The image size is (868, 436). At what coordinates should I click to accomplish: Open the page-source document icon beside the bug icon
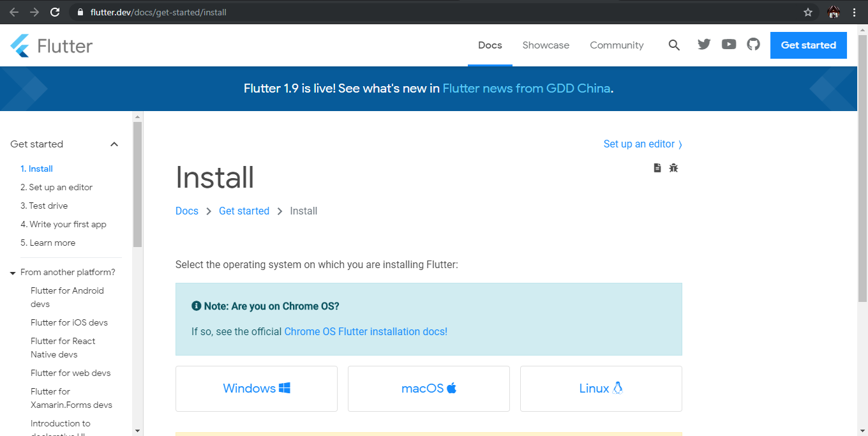[657, 167]
